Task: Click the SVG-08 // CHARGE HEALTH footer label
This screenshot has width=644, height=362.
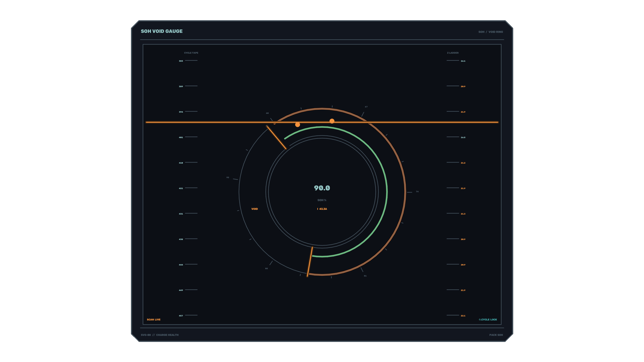Action: 159,335
